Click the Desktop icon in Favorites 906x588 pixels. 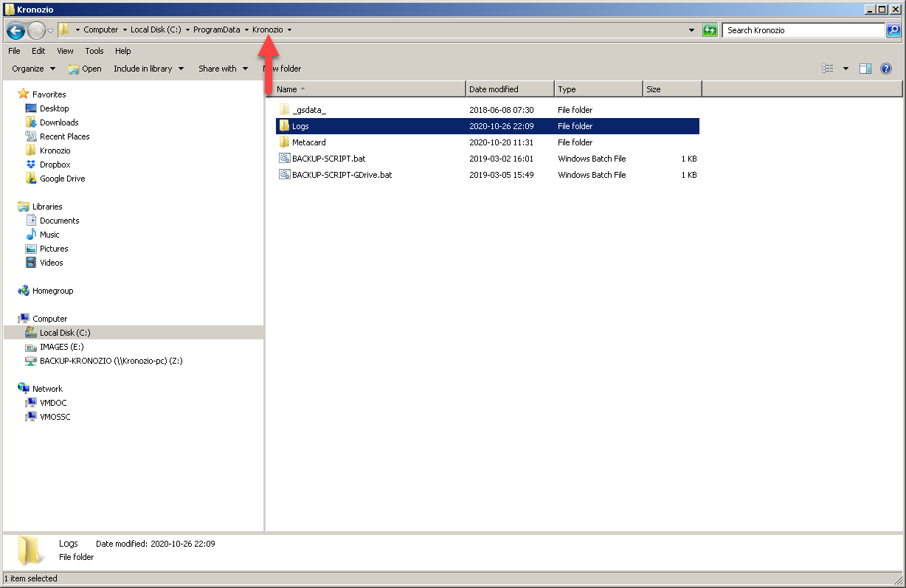(x=31, y=108)
